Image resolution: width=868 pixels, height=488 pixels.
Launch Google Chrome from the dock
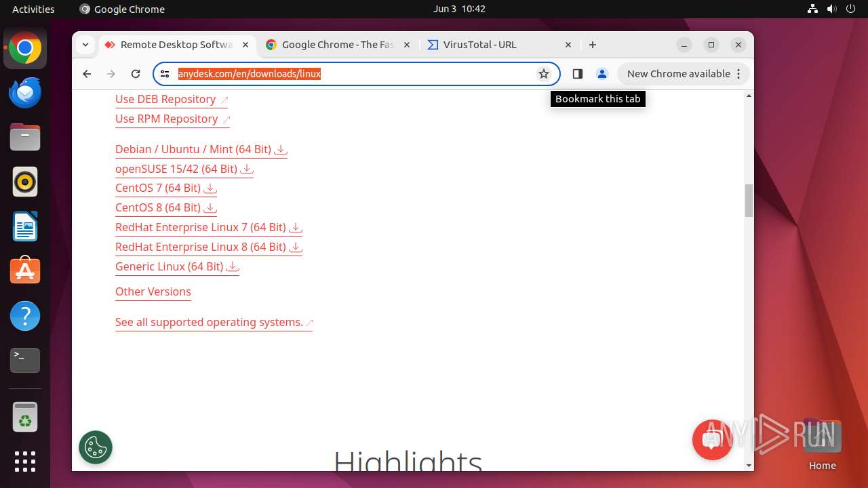coord(25,49)
